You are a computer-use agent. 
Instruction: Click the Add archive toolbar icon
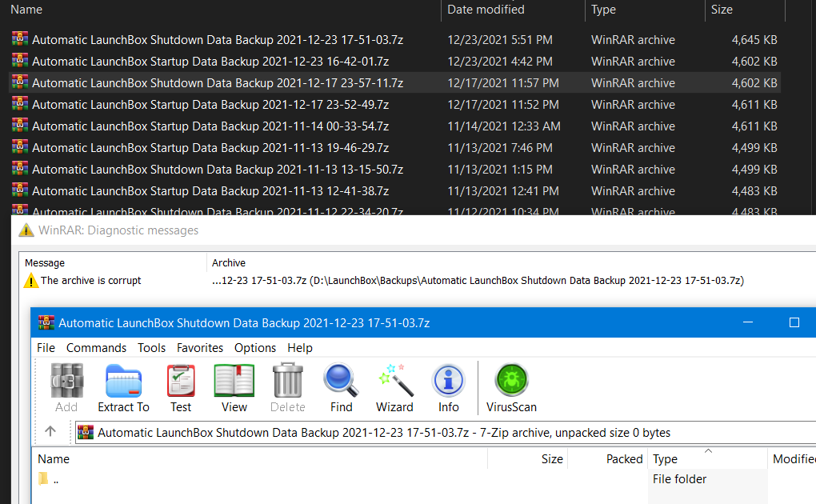tap(66, 381)
